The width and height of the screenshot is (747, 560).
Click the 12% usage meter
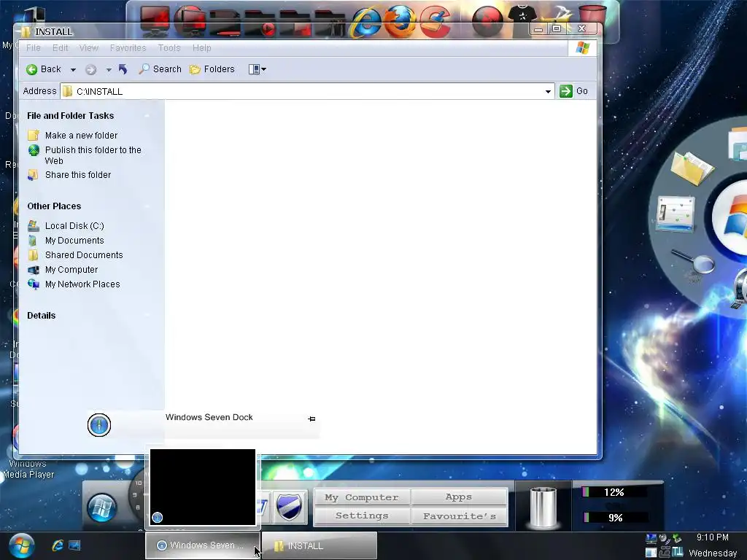tap(614, 492)
